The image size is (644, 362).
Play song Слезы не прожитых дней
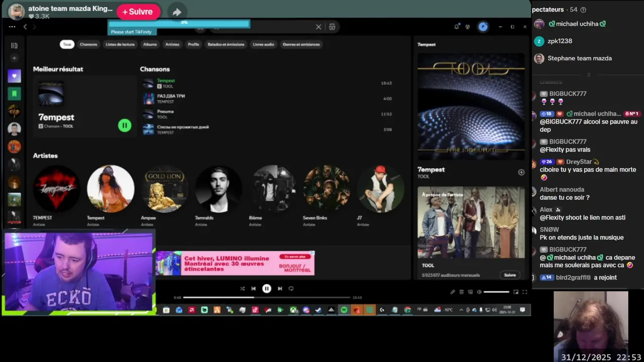click(x=267, y=130)
